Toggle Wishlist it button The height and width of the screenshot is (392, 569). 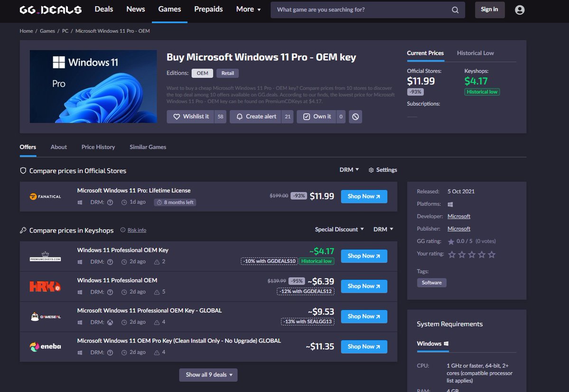(x=190, y=117)
